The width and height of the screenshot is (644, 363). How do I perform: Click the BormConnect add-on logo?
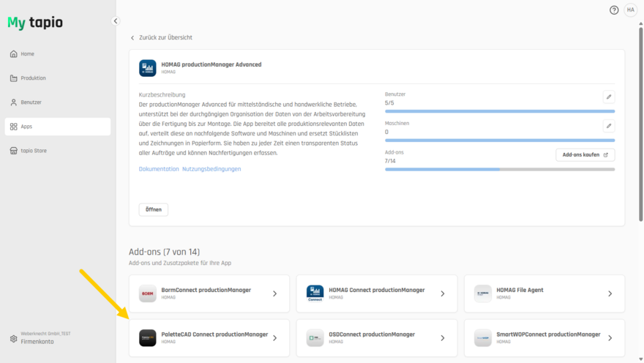tap(147, 293)
